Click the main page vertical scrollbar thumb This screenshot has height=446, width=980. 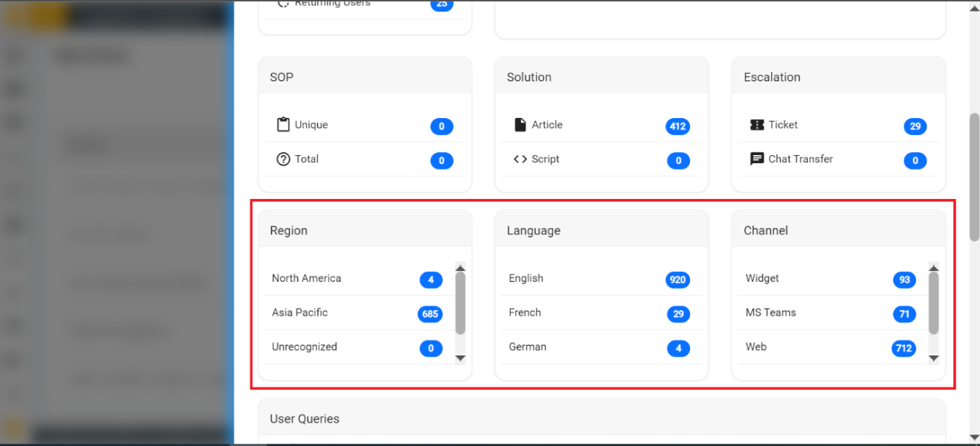tap(974, 177)
